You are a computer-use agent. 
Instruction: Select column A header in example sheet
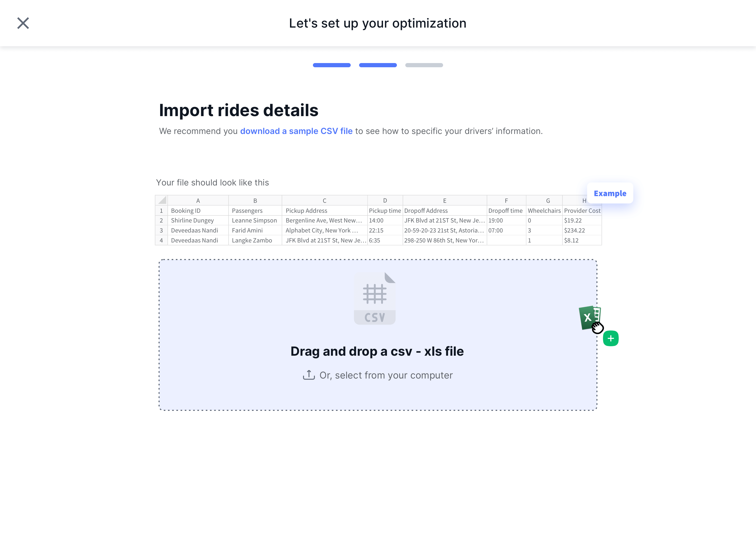click(x=198, y=200)
